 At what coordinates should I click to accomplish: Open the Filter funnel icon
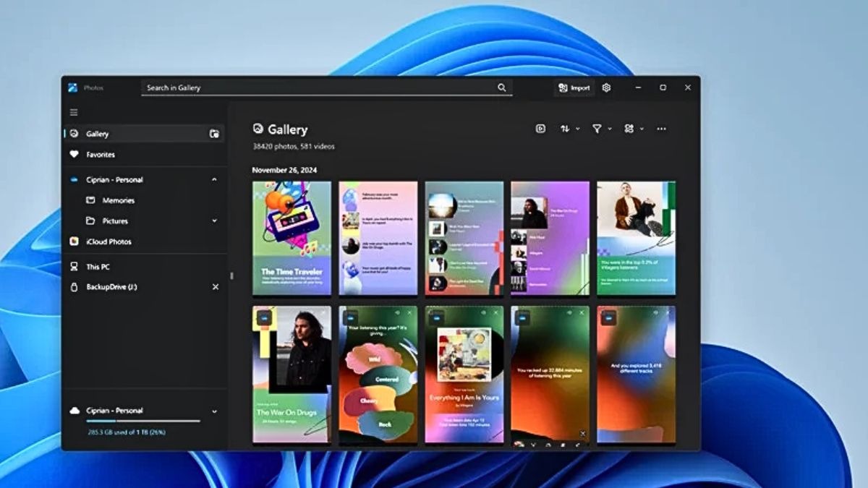click(x=597, y=129)
